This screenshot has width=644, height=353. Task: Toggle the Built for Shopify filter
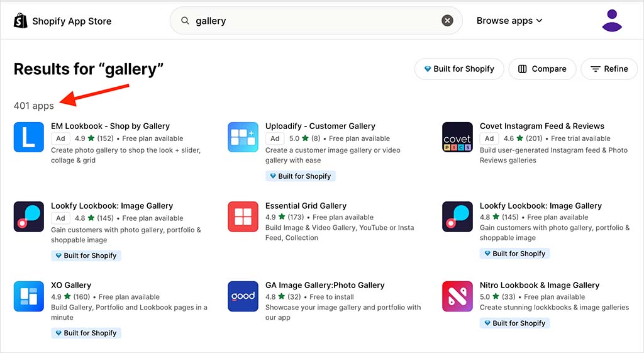pyautogui.click(x=459, y=69)
